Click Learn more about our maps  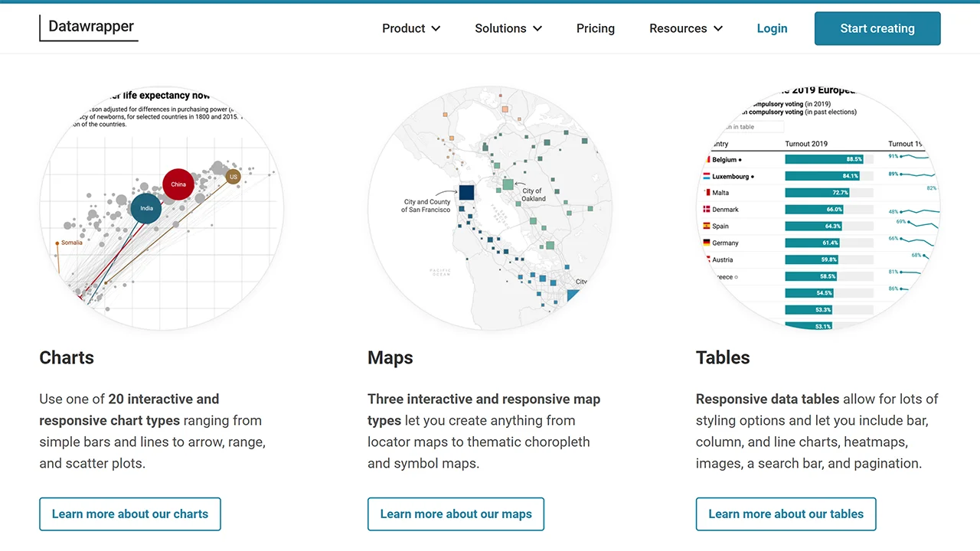coord(456,514)
